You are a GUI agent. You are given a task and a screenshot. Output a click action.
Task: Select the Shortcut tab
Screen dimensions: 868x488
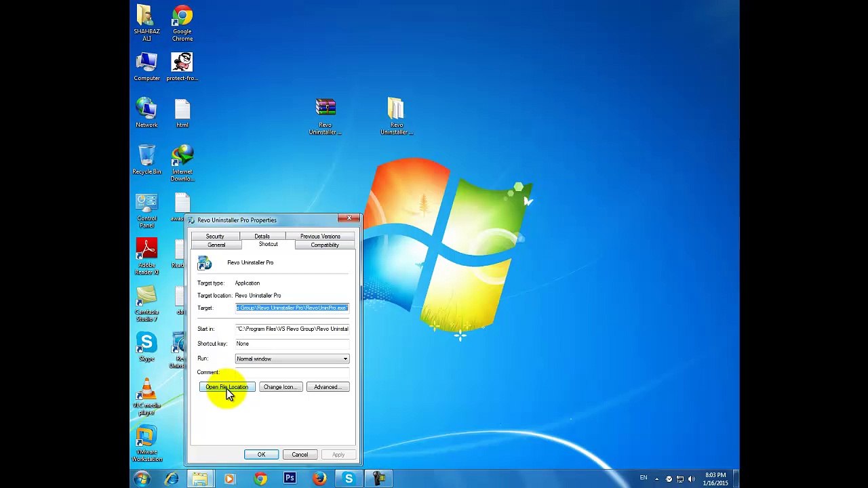tap(268, 244)
